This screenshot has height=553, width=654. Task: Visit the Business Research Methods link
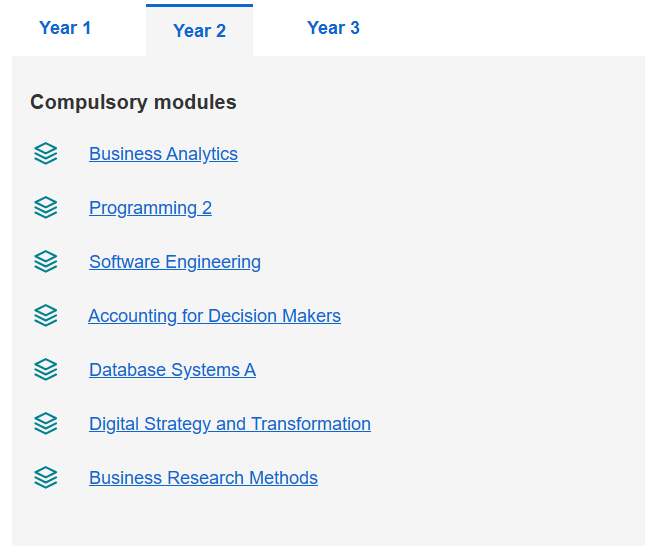pos(203,478)
